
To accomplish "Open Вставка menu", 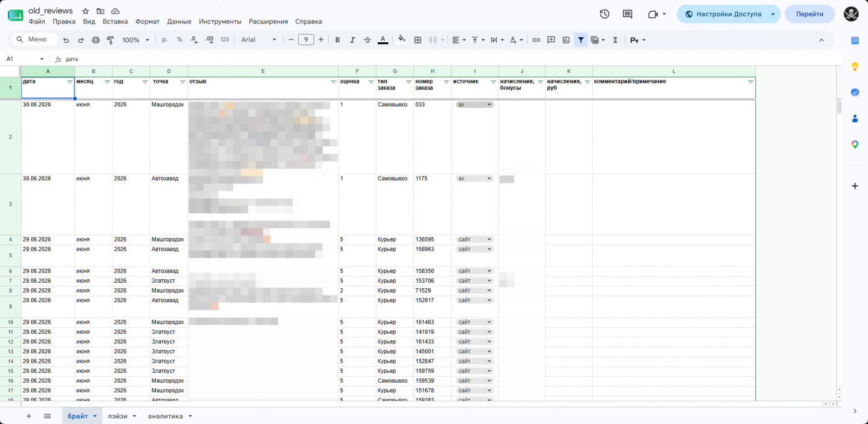I will pyautogui.click(x=115, y=22).
